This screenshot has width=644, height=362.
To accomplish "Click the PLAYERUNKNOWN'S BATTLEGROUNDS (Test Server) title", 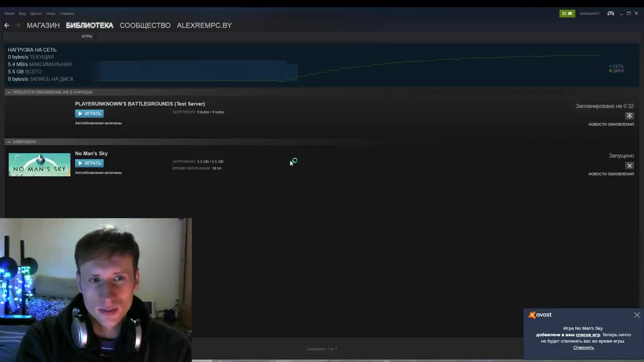I will (140, 104).
